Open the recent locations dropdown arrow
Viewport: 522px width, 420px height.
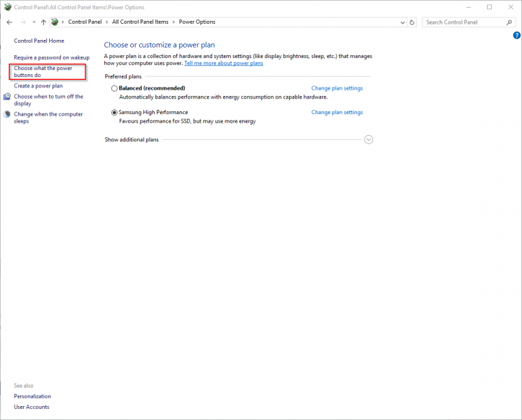[x=34, y=22]
